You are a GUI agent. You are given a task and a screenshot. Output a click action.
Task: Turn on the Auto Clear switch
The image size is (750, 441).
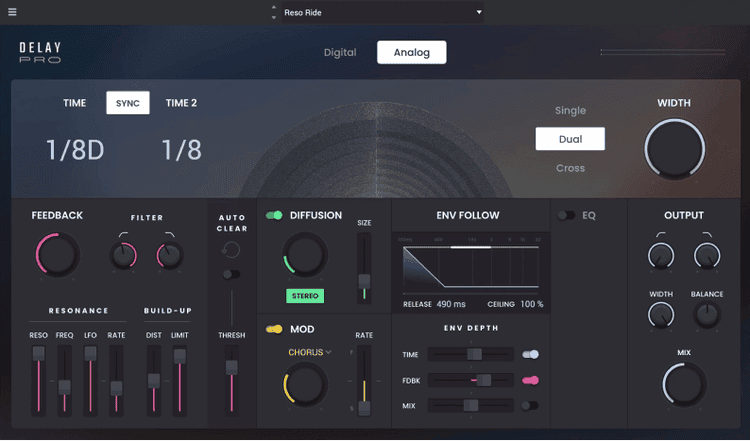point(231,274)
